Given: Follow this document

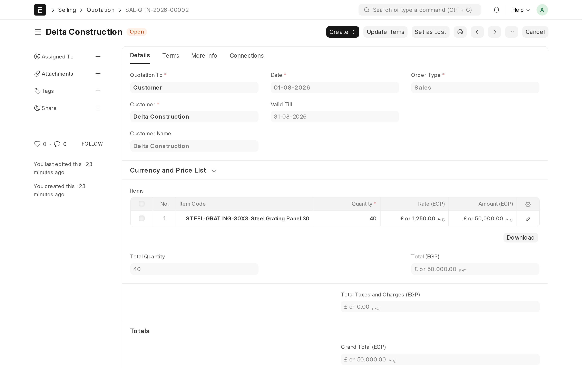Looking at the screenshot, I should [x=92, y=144].
